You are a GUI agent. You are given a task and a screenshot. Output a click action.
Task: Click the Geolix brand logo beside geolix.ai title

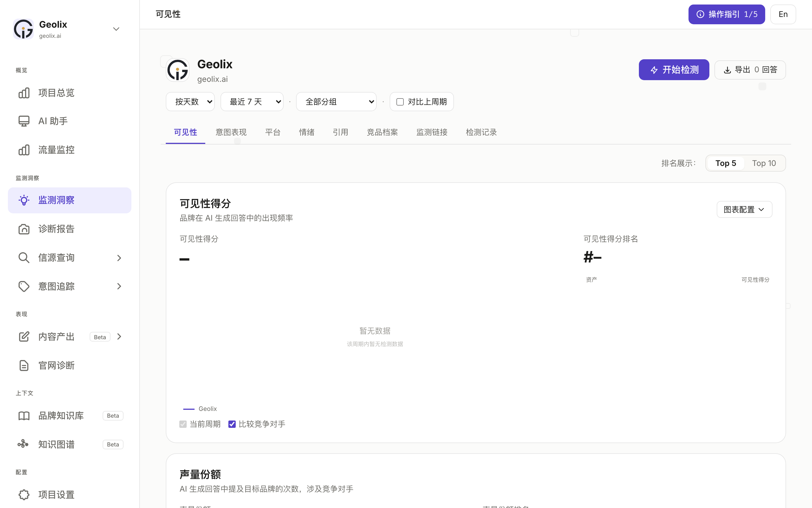point(178,70)
